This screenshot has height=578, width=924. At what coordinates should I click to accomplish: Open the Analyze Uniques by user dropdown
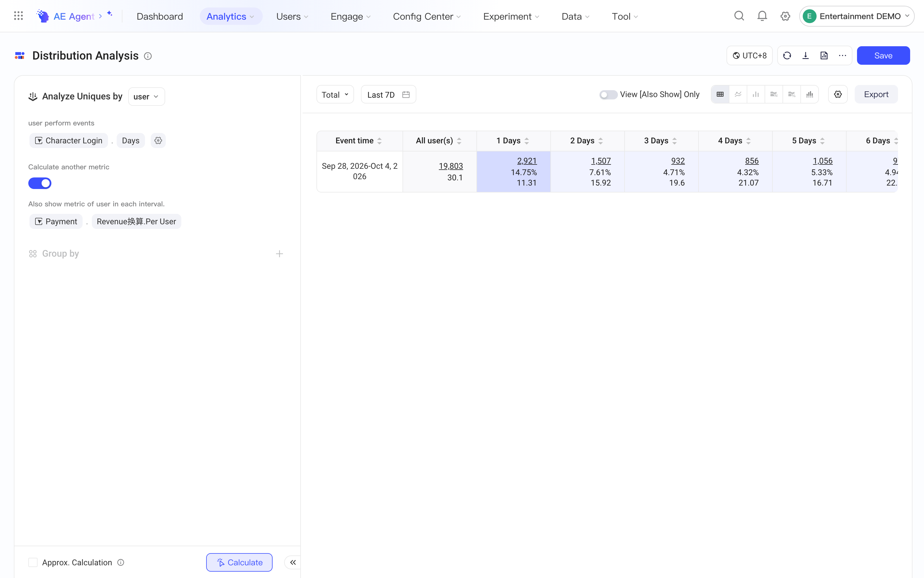click(146, 97)
